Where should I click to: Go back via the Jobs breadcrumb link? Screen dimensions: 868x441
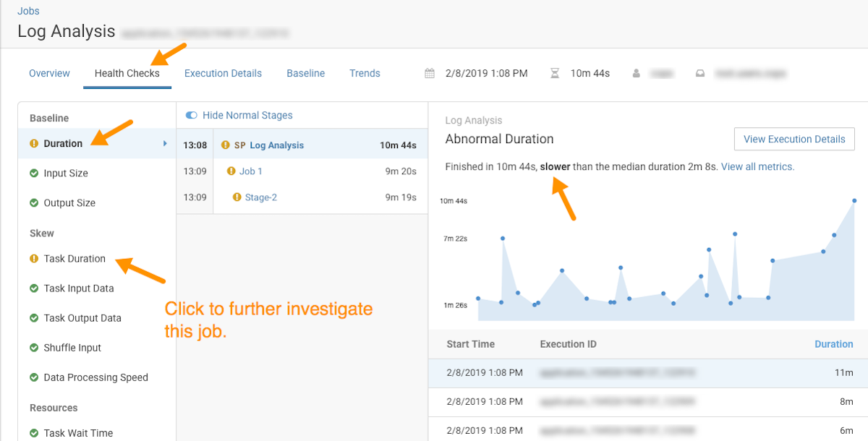(x=28, y=11)
